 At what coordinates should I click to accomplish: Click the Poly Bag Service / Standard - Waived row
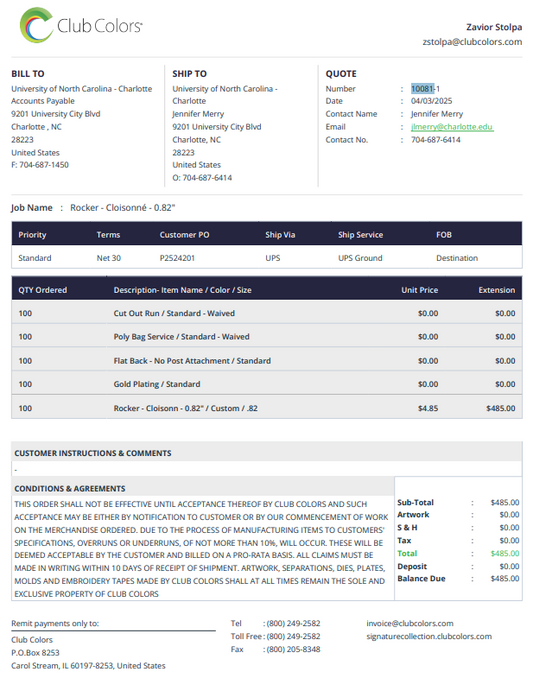click(x=267, y=336)
